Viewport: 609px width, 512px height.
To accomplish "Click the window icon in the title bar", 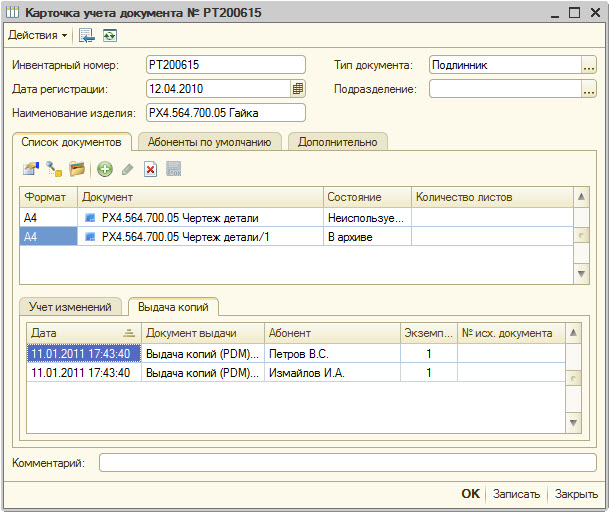I will (x=12, y=12).
